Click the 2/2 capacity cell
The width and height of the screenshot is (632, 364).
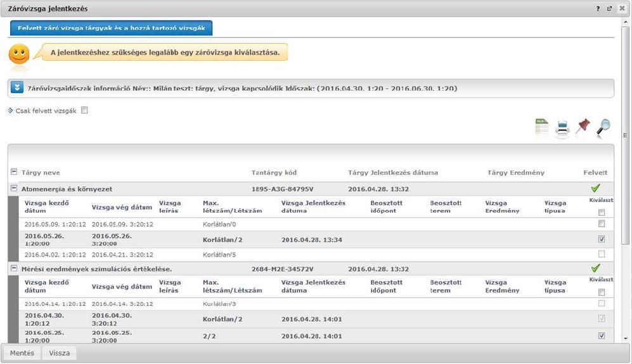[x=209, y=336]
